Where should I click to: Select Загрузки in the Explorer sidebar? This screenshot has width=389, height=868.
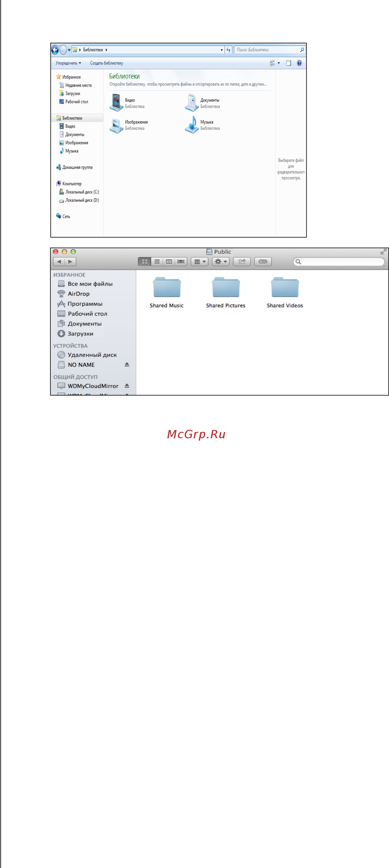pos(70,93)
